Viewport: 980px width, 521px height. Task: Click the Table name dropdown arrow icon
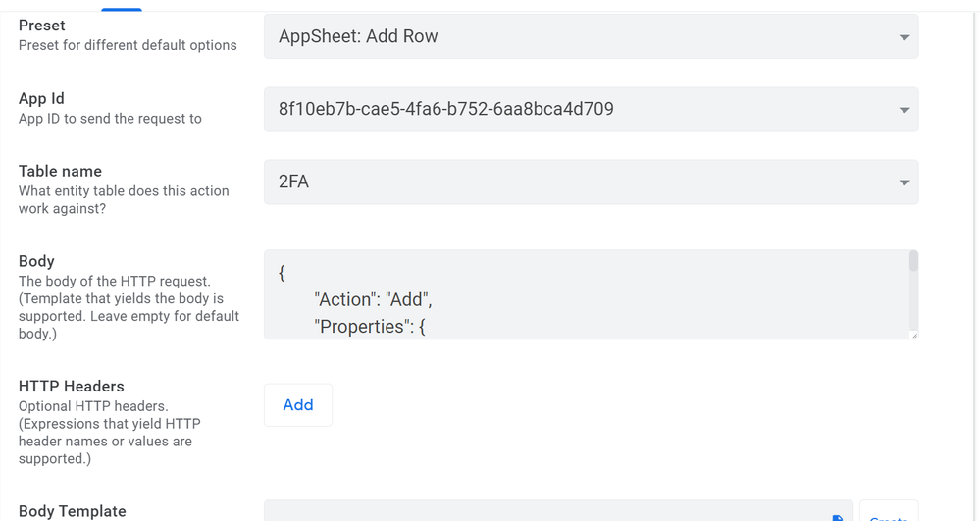pyautogui.click(x=903, y=182)
